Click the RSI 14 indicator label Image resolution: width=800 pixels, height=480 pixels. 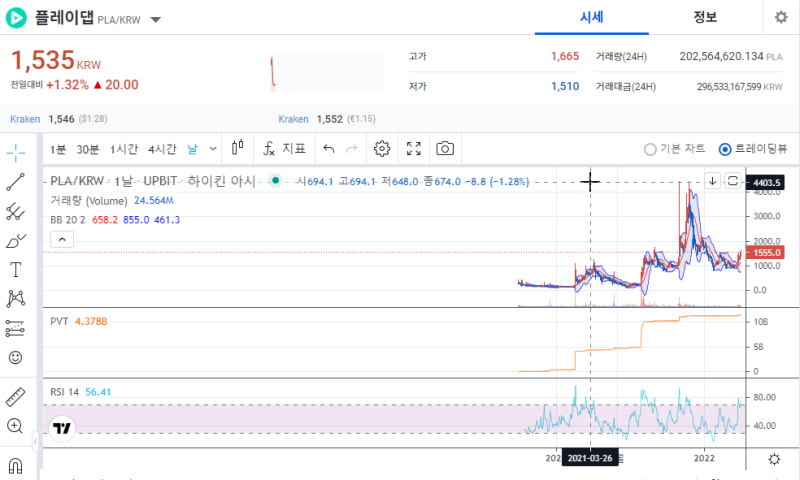[64, 392]
